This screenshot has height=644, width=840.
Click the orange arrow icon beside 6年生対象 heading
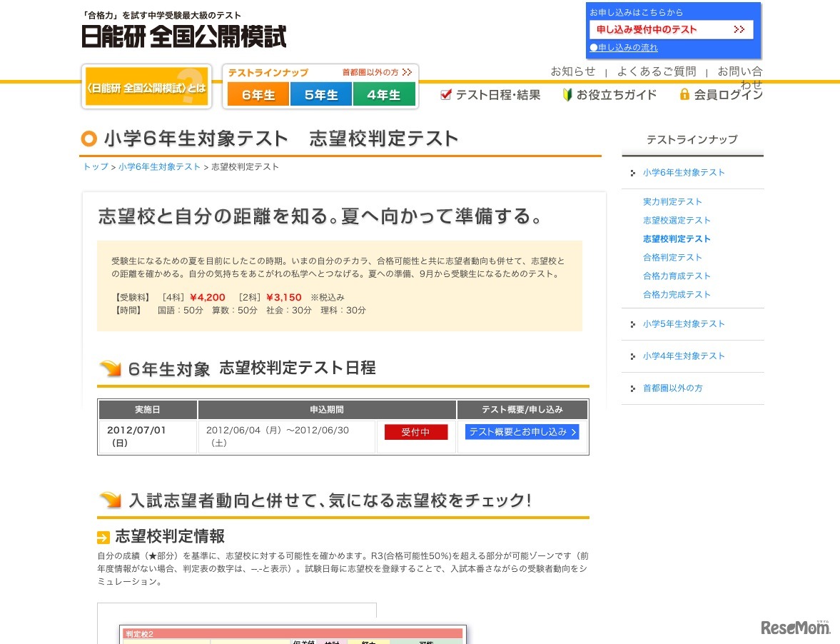tap(109, 366)
